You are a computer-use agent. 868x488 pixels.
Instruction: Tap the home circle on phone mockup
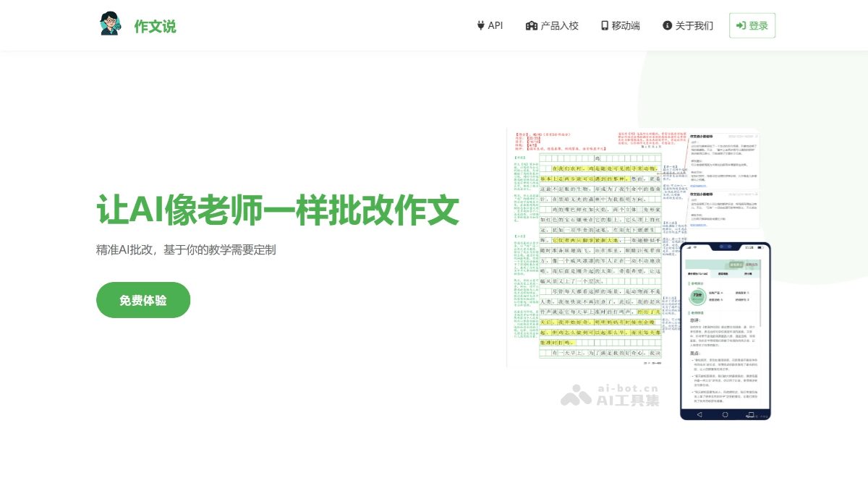point(726,414)
